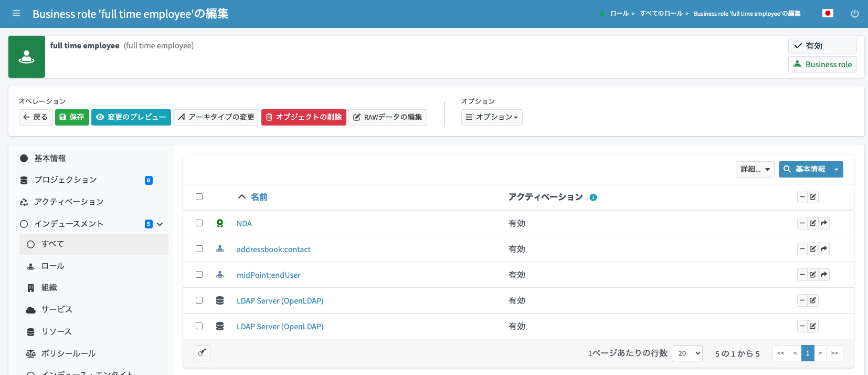Screen dimensions: 868x375
Task: Select the すべて inducement submenu
Action: (94, 244)
